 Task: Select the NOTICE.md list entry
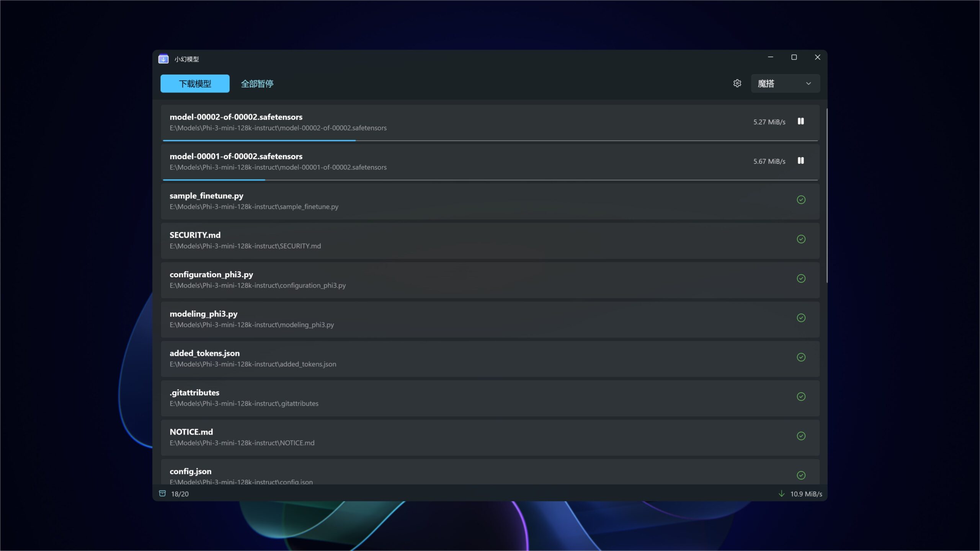click(490, 437)
